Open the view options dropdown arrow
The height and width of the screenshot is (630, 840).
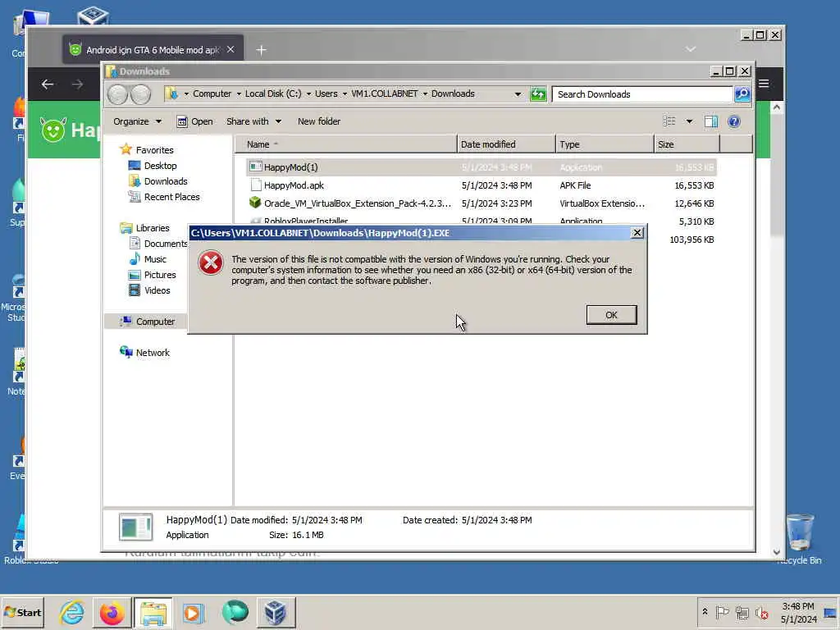[689, 121]
